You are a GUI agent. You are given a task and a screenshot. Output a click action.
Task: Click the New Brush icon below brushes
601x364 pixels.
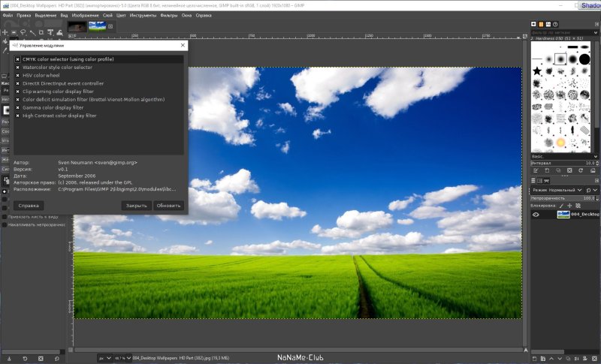coord(547,170)
